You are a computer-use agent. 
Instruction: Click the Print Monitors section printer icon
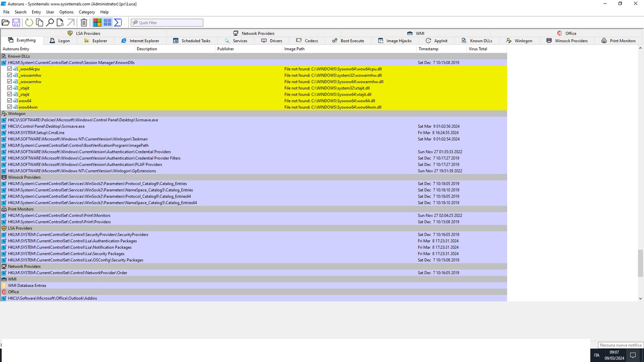(x=5, y=209)
